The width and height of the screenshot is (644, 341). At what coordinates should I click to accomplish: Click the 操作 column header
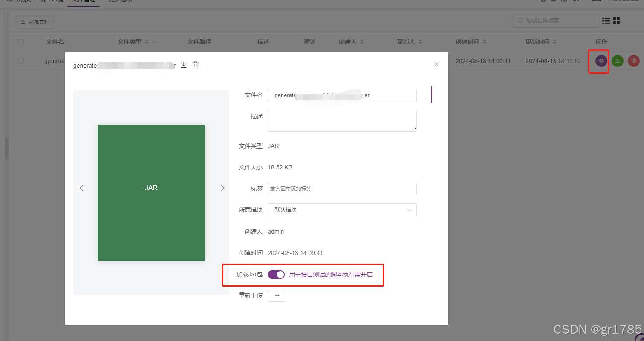pos(601,42)
